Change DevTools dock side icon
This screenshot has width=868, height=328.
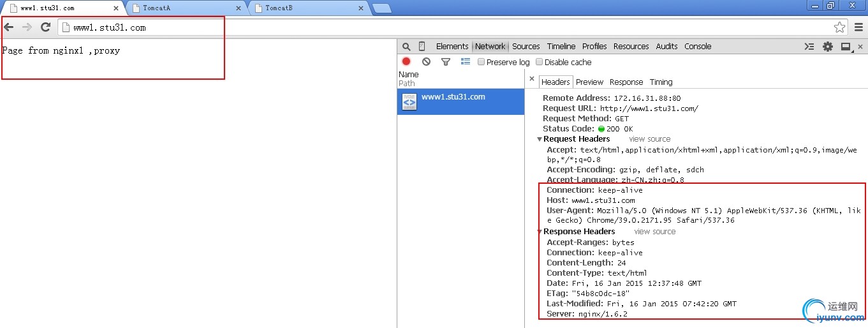click(x=846, y=47)
